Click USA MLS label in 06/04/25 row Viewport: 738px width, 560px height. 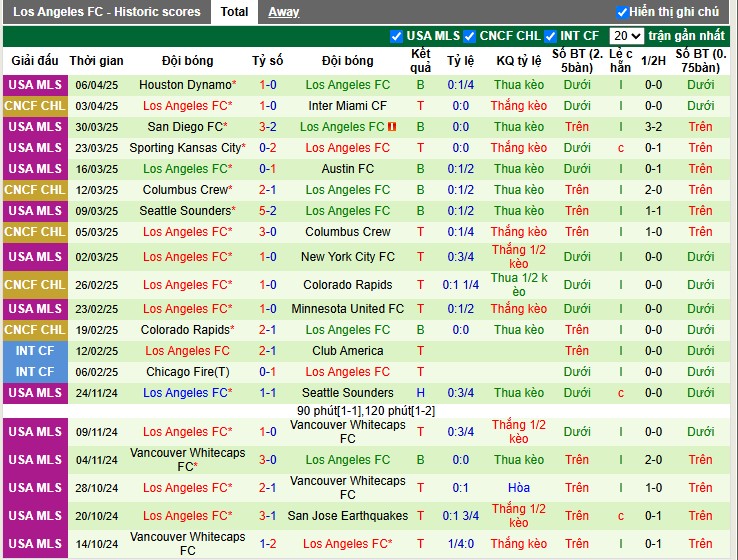coord(35,85)
